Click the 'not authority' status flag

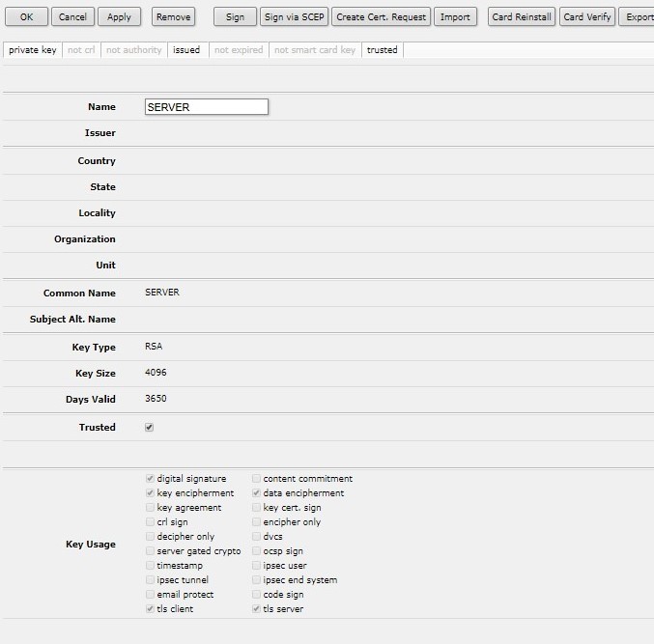point(134,50)
